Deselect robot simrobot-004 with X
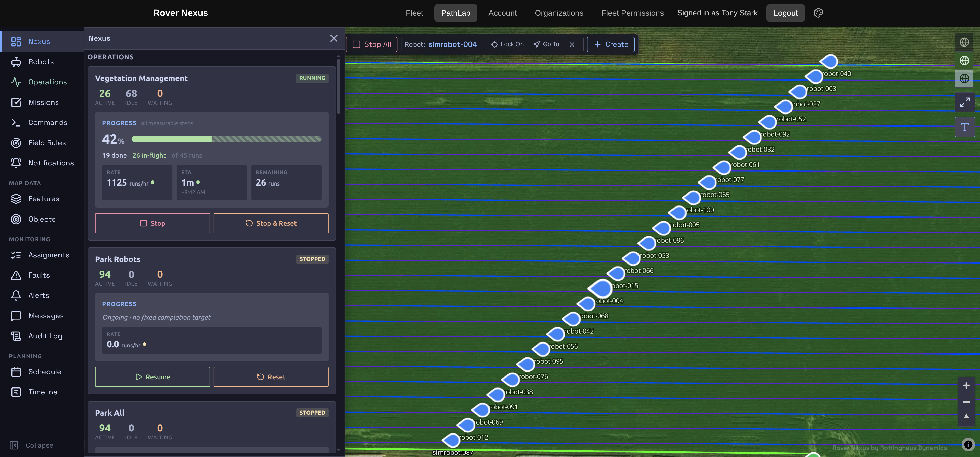The height and width of the screenshot is (457, 980). click(x=572, y=44)
